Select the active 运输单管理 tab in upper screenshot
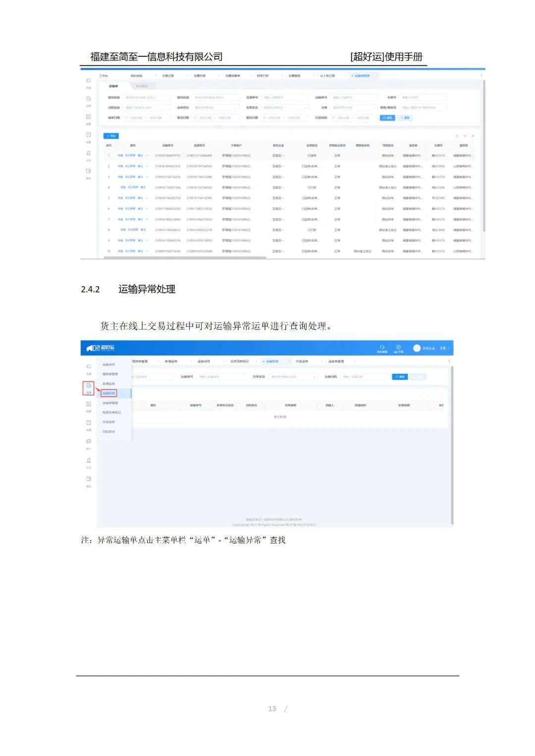The width and height of the screenshot is (535, 756). [362, 76]
